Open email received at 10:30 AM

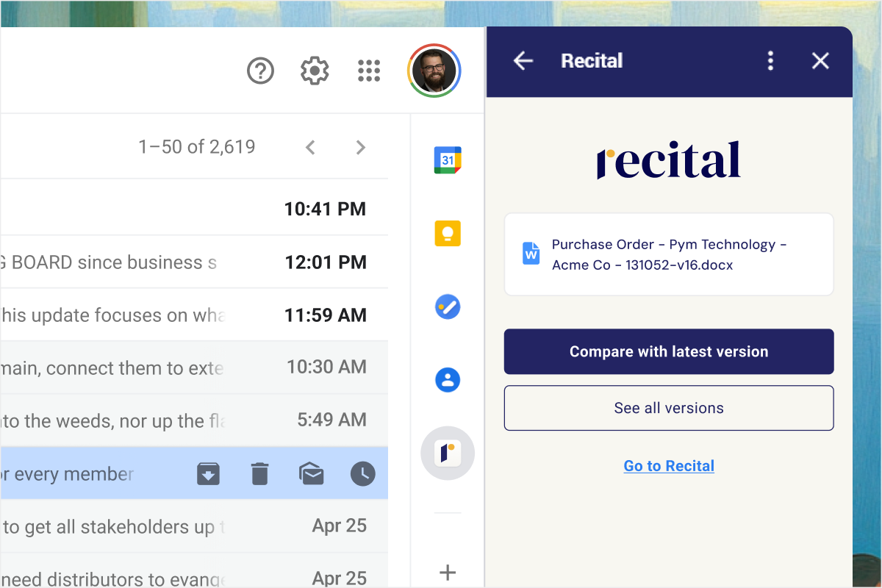pos(194,368)
